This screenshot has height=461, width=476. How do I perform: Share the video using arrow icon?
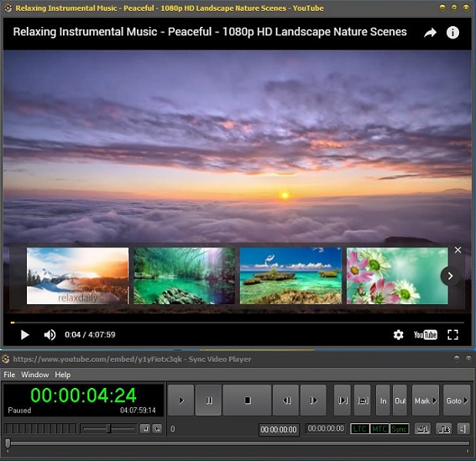click(x=430, y=32)
